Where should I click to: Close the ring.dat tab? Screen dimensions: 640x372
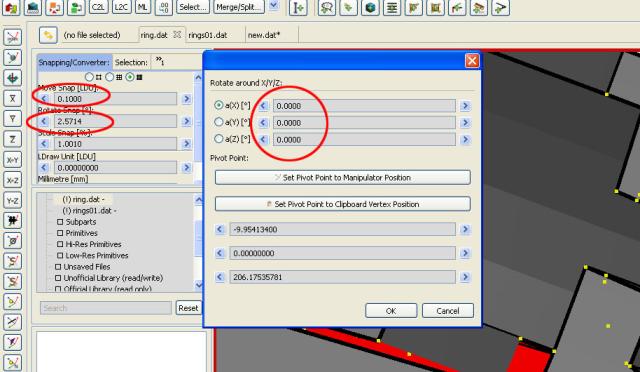point(177,35)
